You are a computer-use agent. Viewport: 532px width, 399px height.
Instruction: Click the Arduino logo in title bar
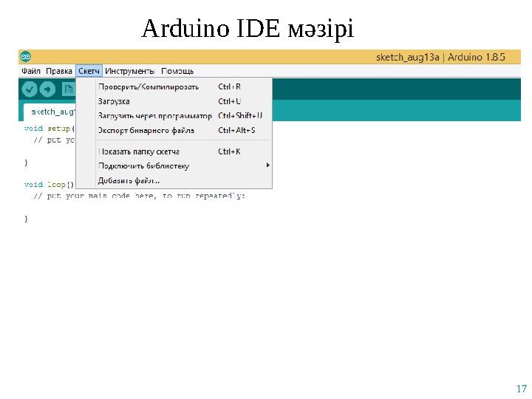25,57
